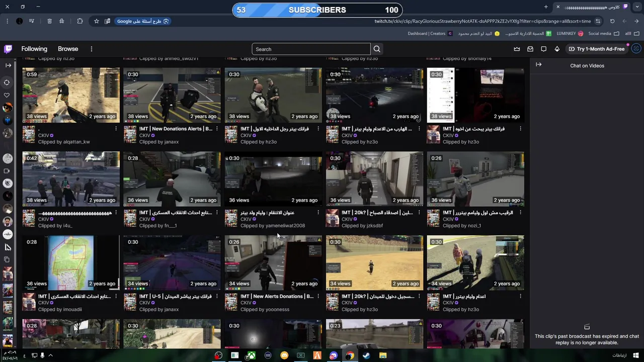Open Dashboard | Creators bookmark

coord(430,34)
